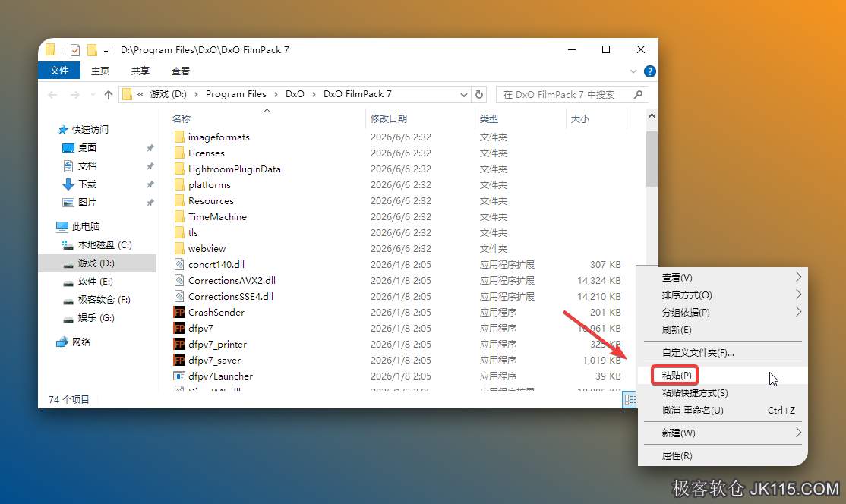
Task: Expand the address bar history dropdown
Action: [x=463, y=95]
